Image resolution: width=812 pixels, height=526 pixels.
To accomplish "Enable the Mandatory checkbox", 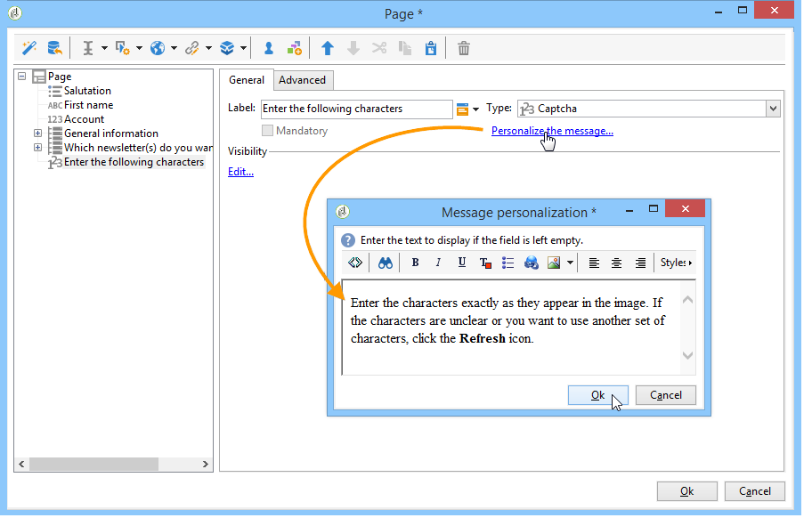I will point(267,131).
